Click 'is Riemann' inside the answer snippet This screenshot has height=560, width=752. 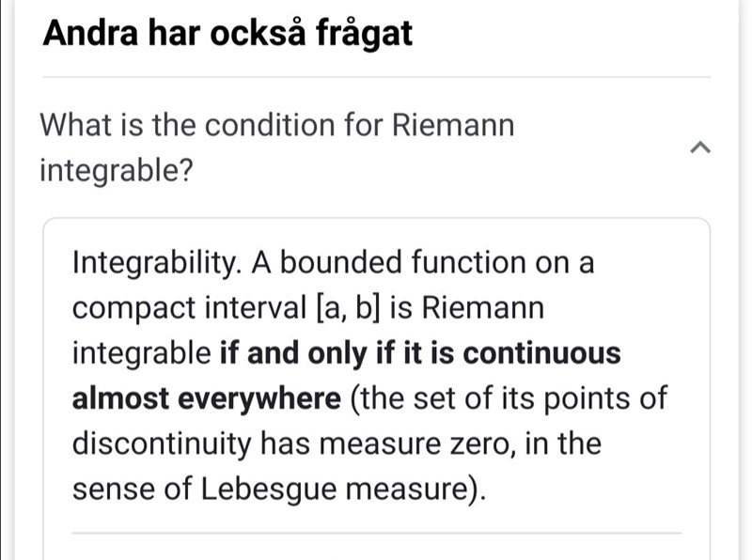(x=469, y=308)
